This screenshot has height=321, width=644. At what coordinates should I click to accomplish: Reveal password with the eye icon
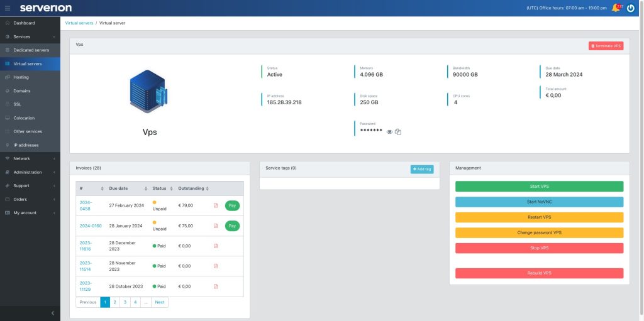point(389,131)
